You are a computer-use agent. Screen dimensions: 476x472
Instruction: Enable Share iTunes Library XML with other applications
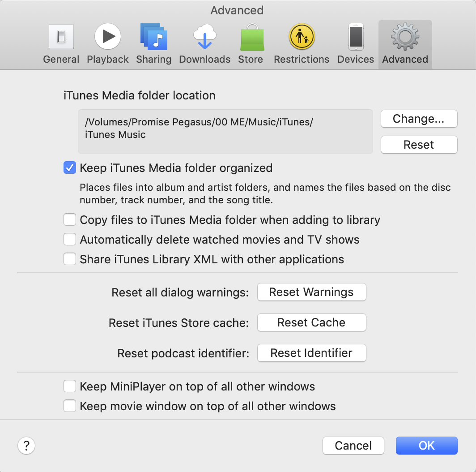(x=70, y=259)
